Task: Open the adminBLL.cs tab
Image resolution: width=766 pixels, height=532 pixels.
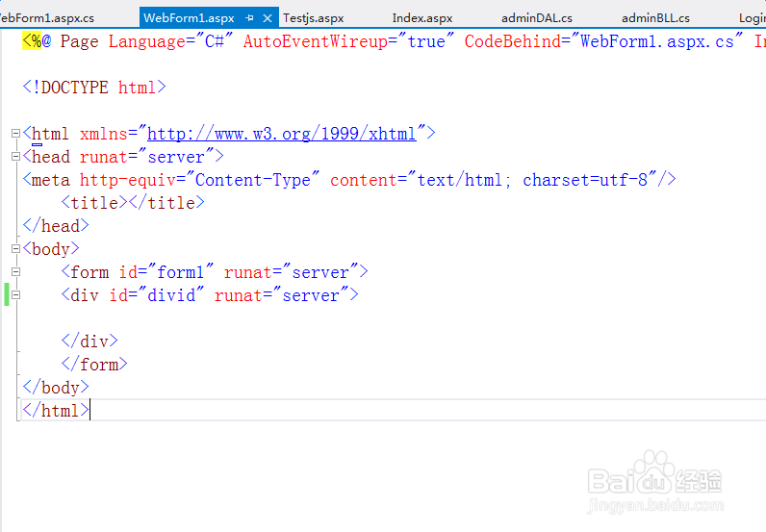Action: click(x=655, y=18)
